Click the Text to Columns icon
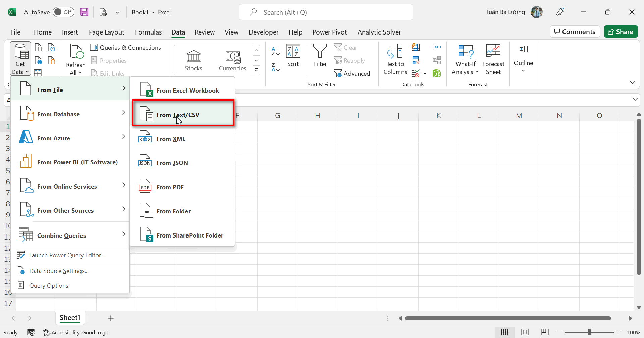Image resolution: width=644 pixels, height=338 pixels. click(x=395, y=59)
